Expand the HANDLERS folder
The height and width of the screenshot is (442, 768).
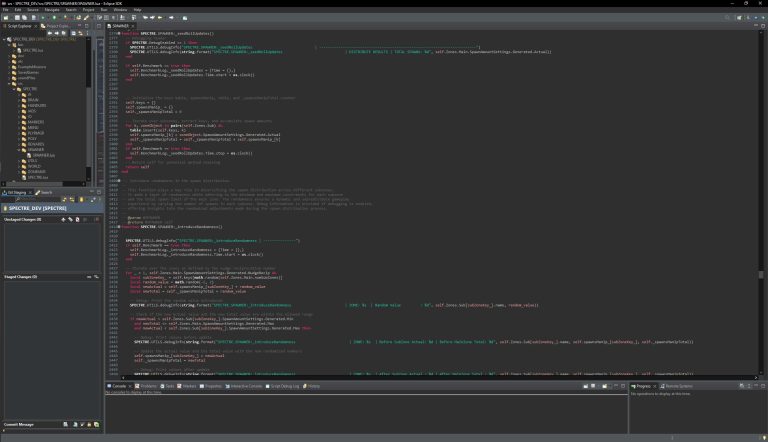click(19, 105)
